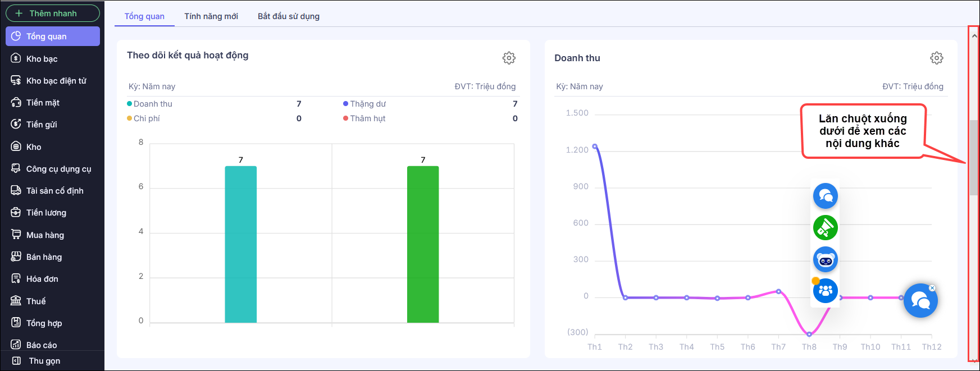Open settings gear for Theo dõi kết quả

click(x=509, y=58)
